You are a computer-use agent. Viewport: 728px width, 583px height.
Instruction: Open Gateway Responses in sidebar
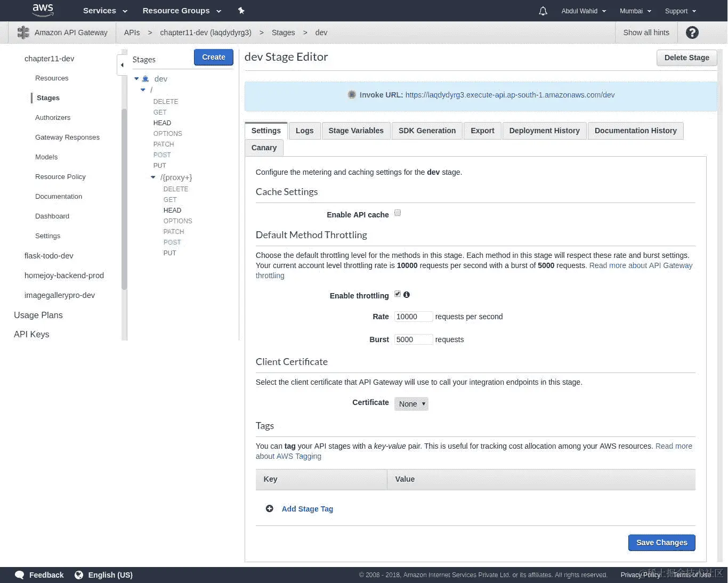click(x=67, y=137)
